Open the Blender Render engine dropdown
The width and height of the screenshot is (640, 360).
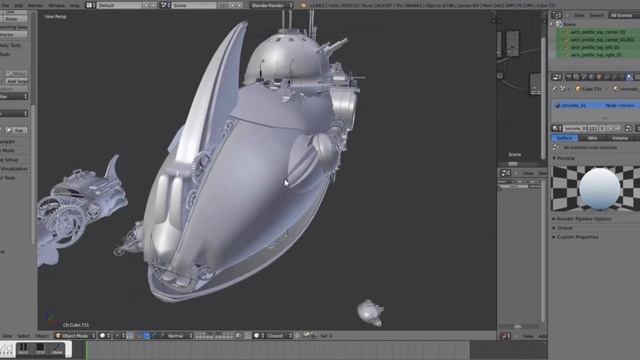pos(271,6)
